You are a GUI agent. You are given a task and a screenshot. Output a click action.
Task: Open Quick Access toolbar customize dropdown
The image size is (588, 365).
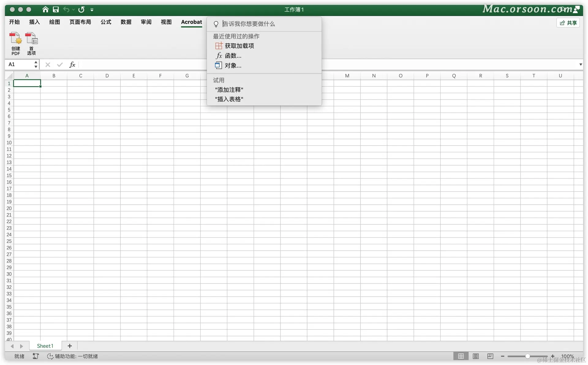pos(92,10)
